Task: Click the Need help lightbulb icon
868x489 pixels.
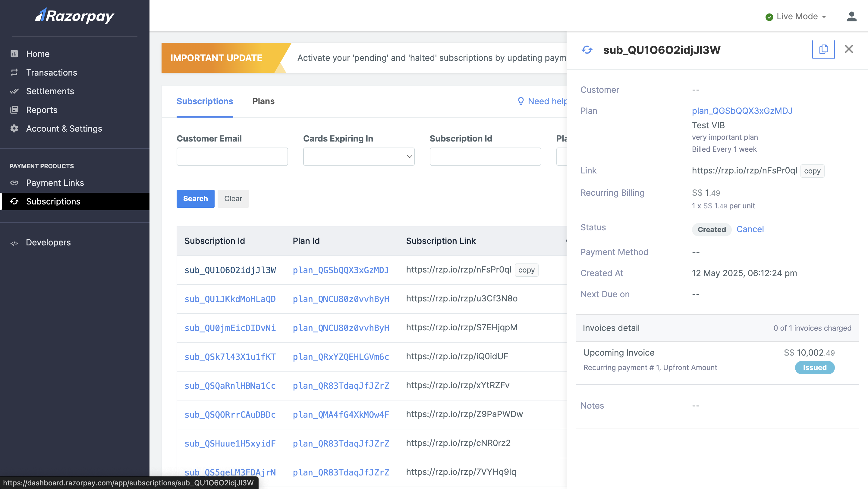Action: (x=520, y=101)
